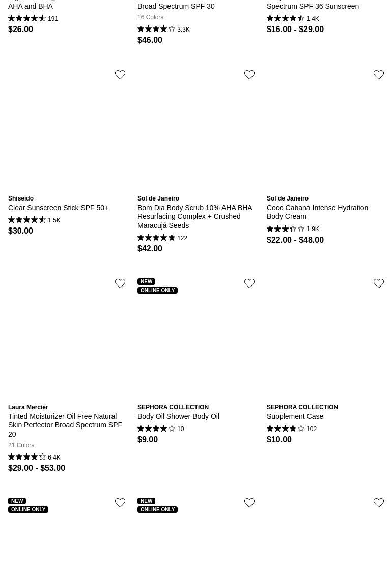Click heart on bottom-middle new online-only product
Image resolution: width=392 pixels, height=571 pixels.
click(x=249, y=502)
